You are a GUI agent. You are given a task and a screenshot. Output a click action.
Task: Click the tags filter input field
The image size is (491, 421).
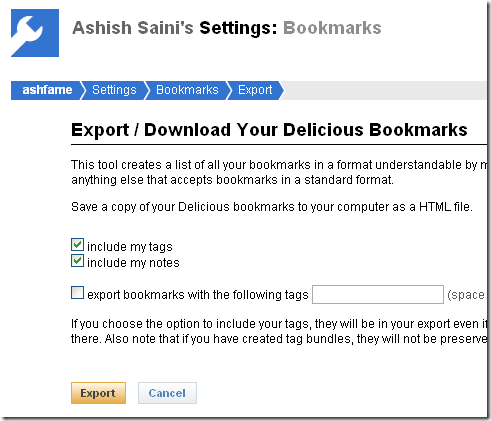click(x=378, y=294)
